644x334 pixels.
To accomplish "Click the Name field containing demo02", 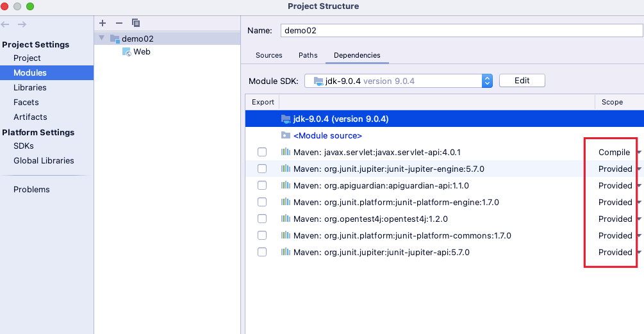I will pyautogui.click(x=461, y=30).
